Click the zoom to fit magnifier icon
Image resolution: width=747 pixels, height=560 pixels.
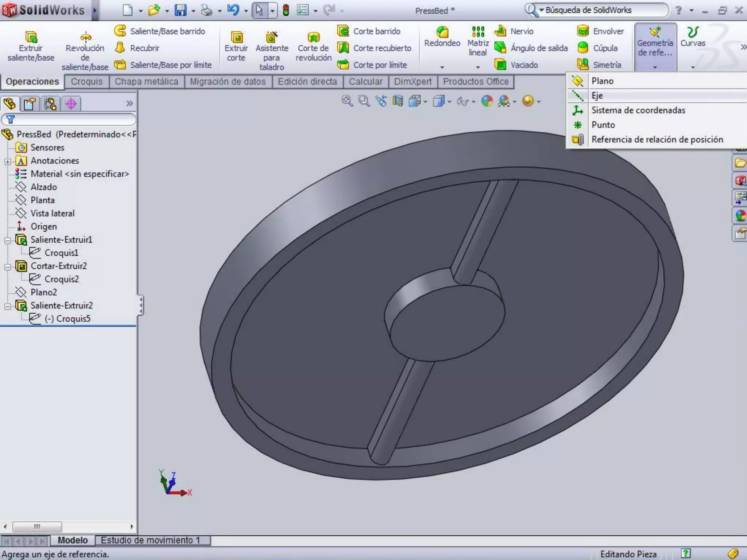coord(347,101)
